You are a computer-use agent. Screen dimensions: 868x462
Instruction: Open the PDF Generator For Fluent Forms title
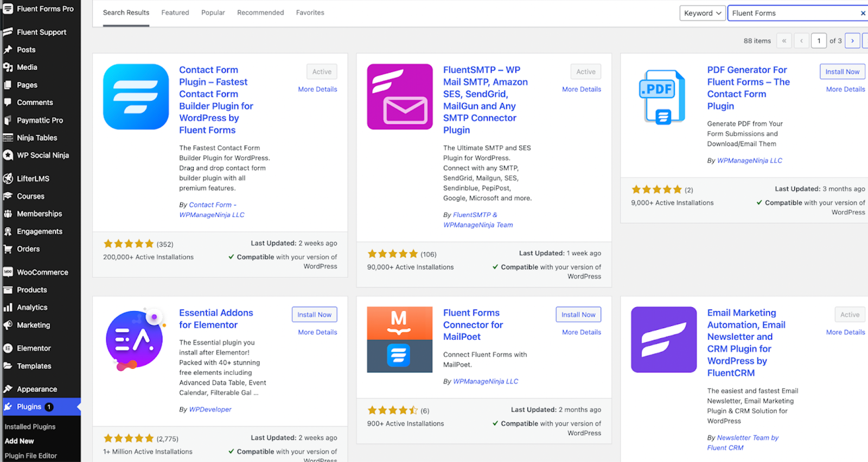click(749, 88)
